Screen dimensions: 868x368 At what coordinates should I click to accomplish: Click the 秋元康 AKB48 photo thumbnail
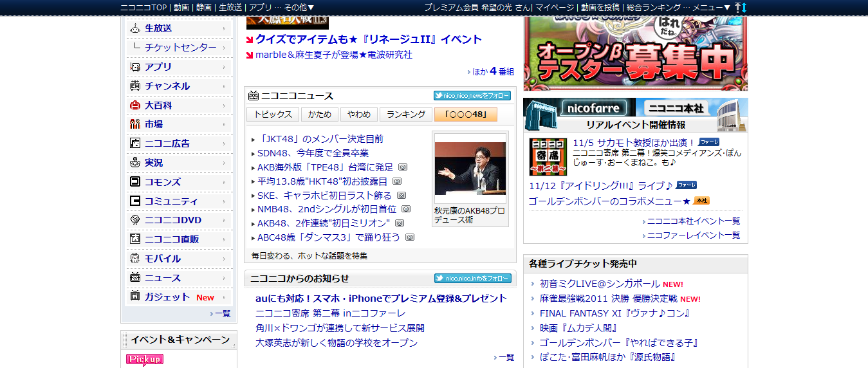pos(470,169)
